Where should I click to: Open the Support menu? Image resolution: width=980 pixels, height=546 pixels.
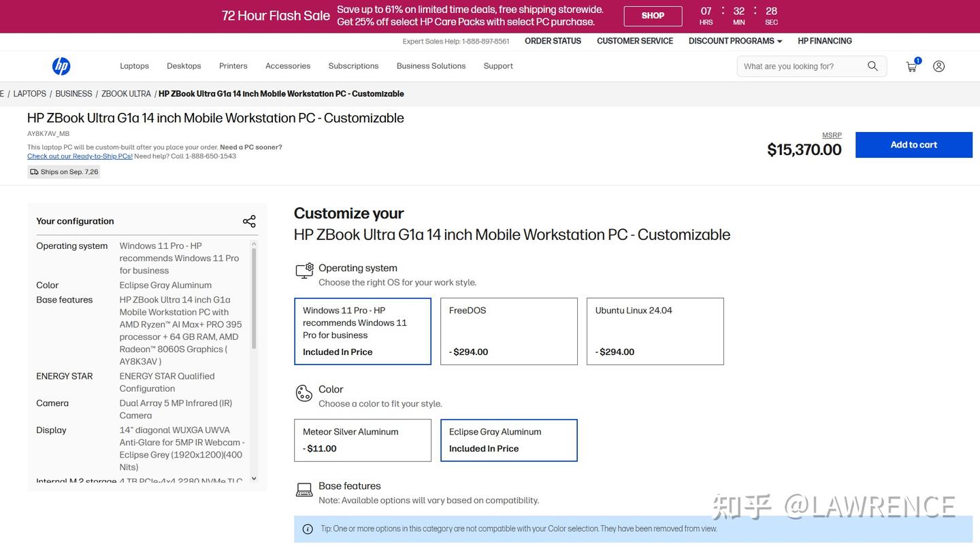coord(498,66)
